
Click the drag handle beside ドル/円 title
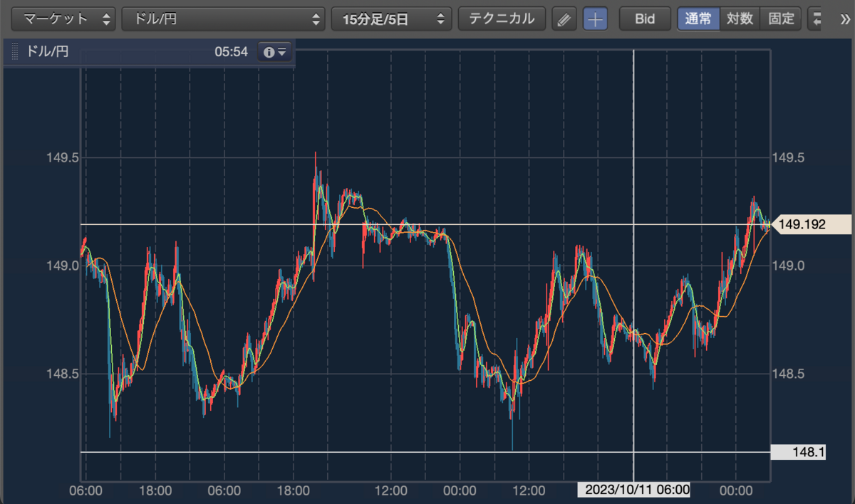15,52
